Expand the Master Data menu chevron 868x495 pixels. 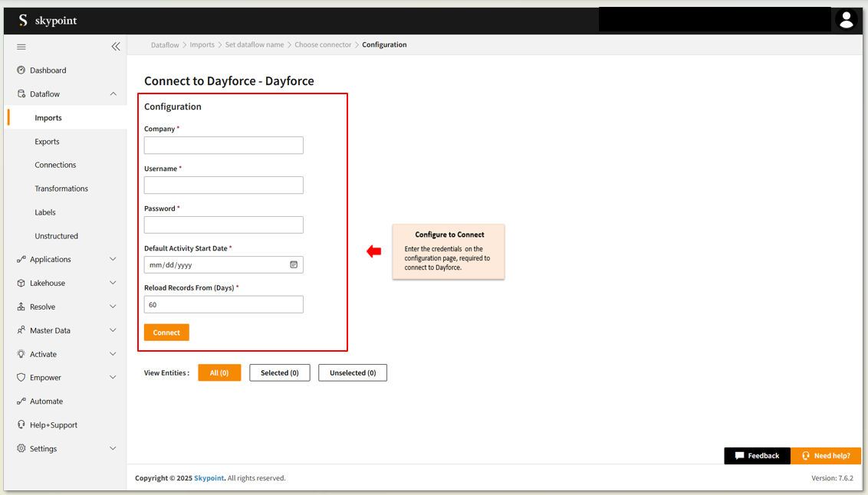pos(113,330)
